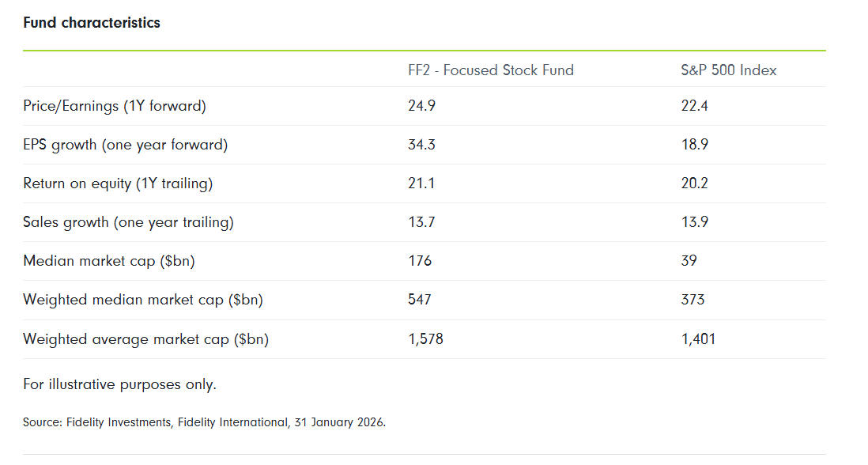Image resolution: width=868 pixels, height=465 pixels.
Task: Click the index's 373 weighted median value
Action: (693, 300)
